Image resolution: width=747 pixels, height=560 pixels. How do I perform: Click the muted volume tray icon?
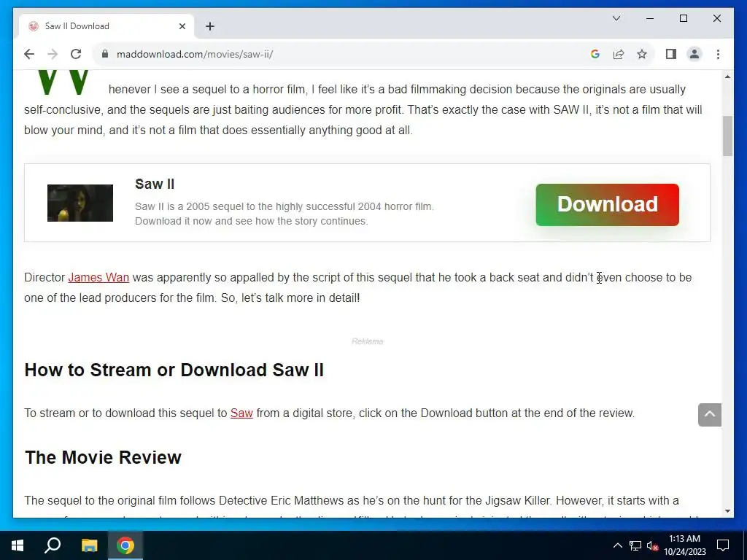coord(652,545)
